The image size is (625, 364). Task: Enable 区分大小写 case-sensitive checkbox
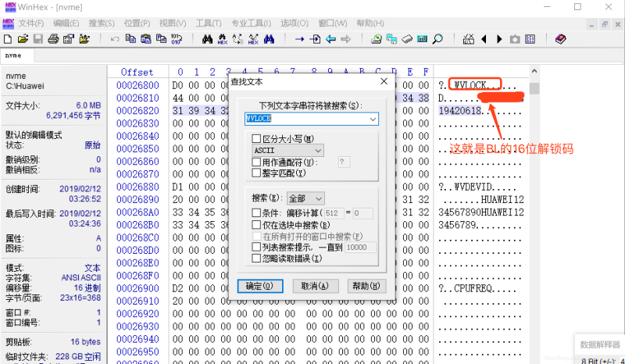256,139
